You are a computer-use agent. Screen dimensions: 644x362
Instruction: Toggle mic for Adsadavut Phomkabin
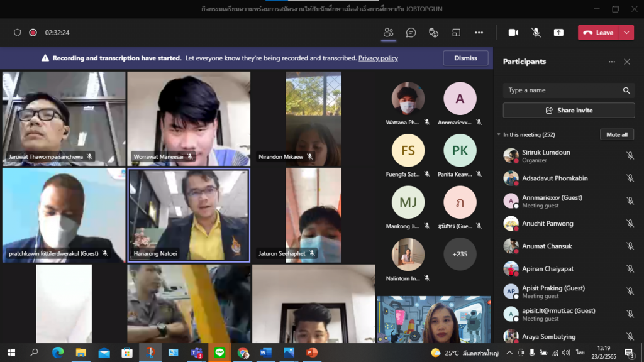pos(630,178)
